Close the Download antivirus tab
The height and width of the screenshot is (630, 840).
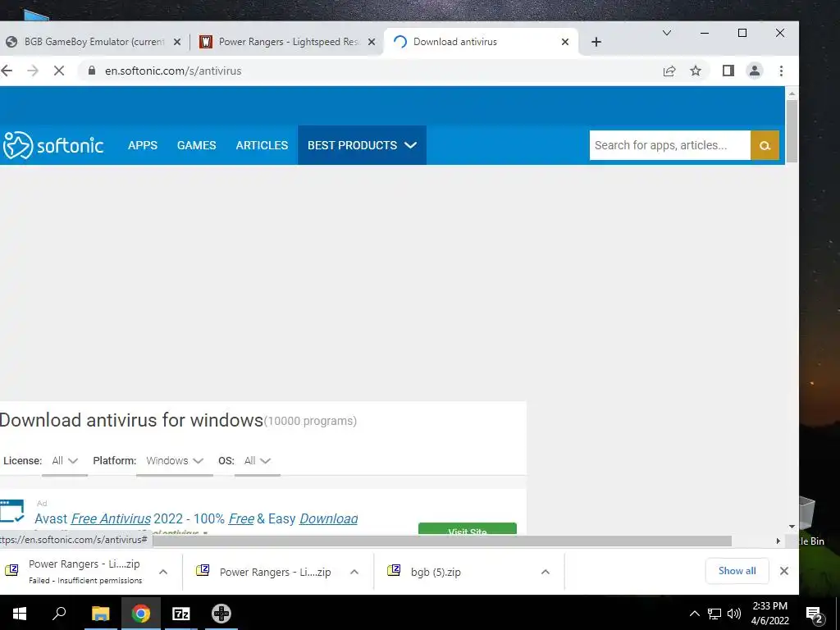pyautogui.click(x=564, y=42)
